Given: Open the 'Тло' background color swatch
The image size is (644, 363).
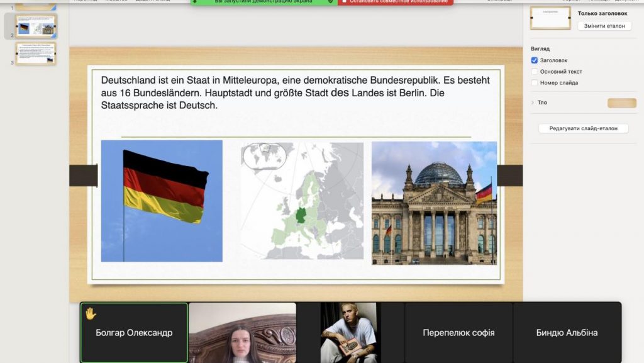Looking at the screenshot, I should click(x=622, y=103).
